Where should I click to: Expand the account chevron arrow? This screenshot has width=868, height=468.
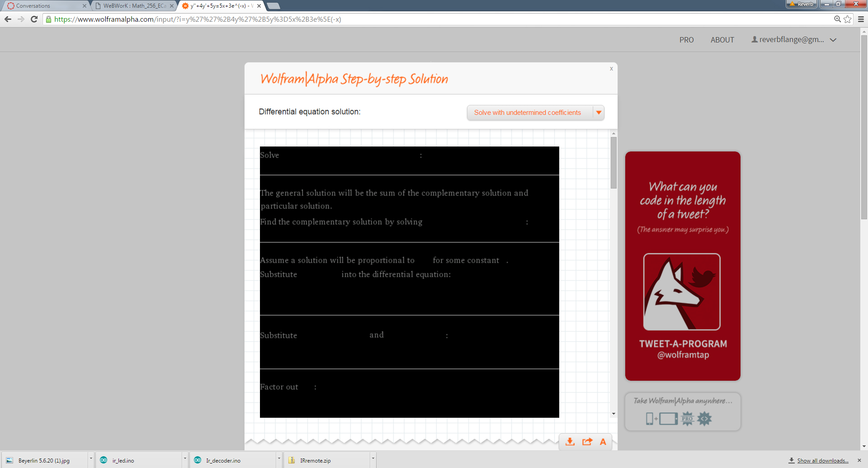[x=833, y=40]
